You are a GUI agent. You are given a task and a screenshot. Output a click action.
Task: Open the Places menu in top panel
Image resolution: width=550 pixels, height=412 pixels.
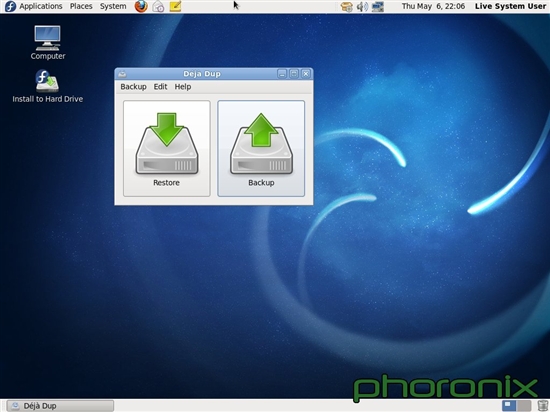(x=81, y=6)
